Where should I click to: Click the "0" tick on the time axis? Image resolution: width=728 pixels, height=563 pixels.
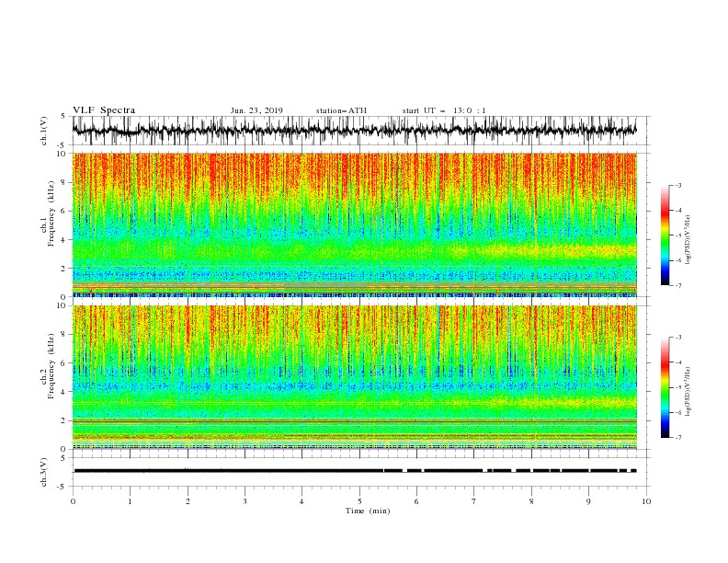pos(73,501)
